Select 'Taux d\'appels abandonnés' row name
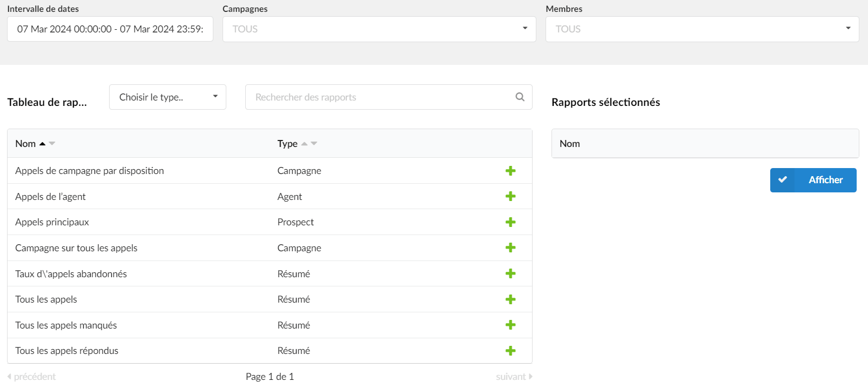 pyautogui.click(x=71, y=274)
